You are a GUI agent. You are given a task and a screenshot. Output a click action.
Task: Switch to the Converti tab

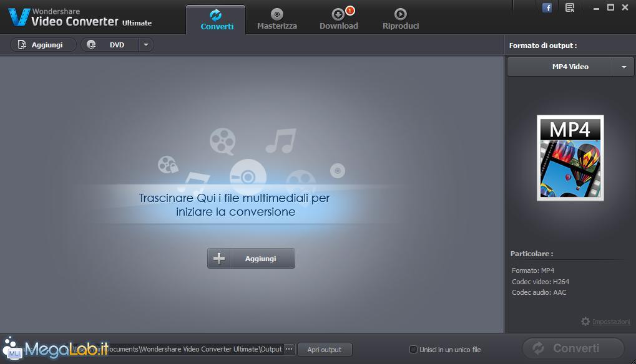point(216,20)
